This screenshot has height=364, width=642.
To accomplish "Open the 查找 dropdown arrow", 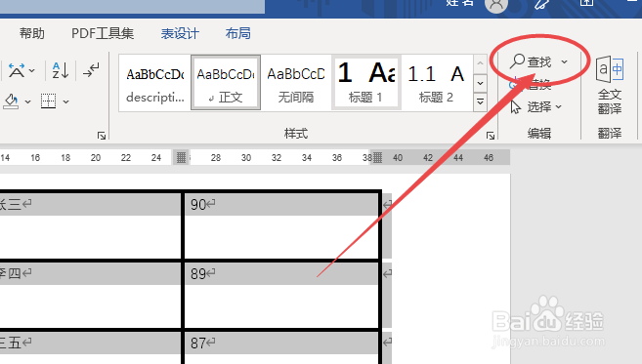I will [565, 61].
